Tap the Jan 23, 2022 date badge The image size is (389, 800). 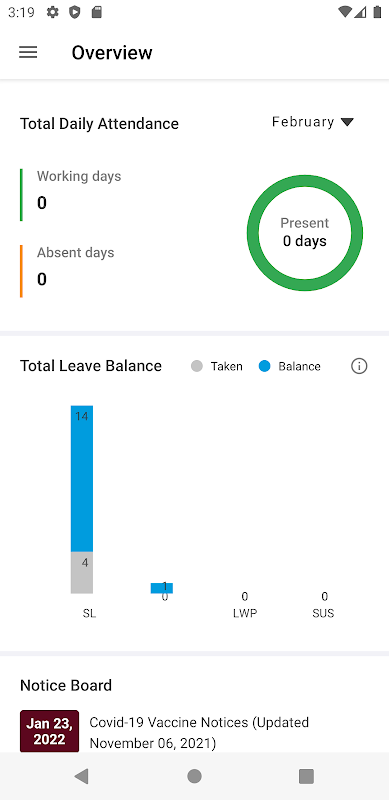tap(50, 731)
